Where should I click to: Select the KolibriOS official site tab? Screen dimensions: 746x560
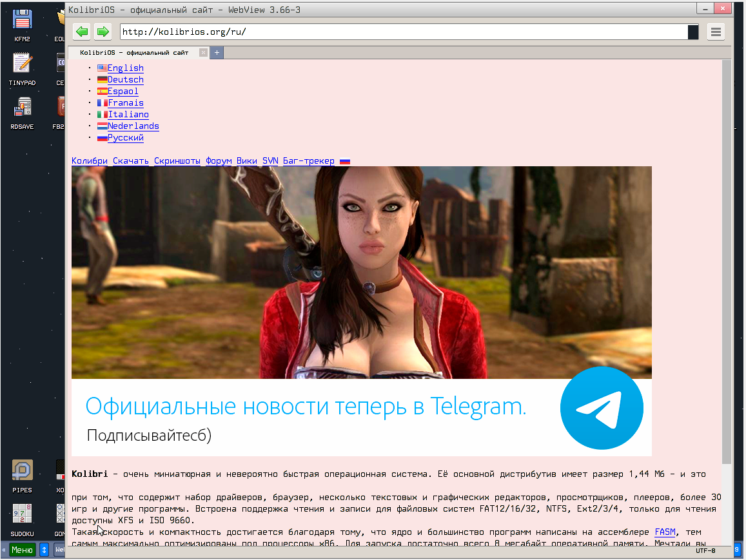tap(134, 53)
